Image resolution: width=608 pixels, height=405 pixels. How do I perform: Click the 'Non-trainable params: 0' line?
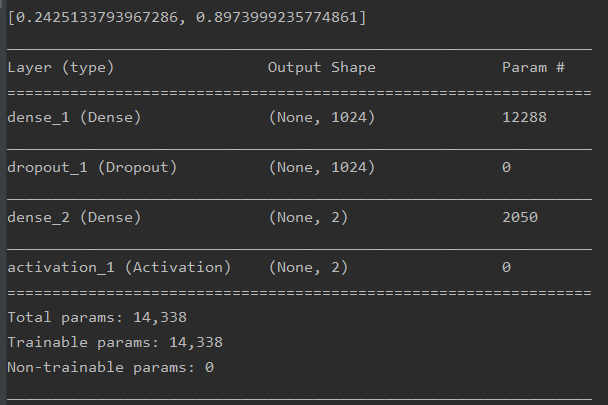pyautogui.click(x=111, y=367)
